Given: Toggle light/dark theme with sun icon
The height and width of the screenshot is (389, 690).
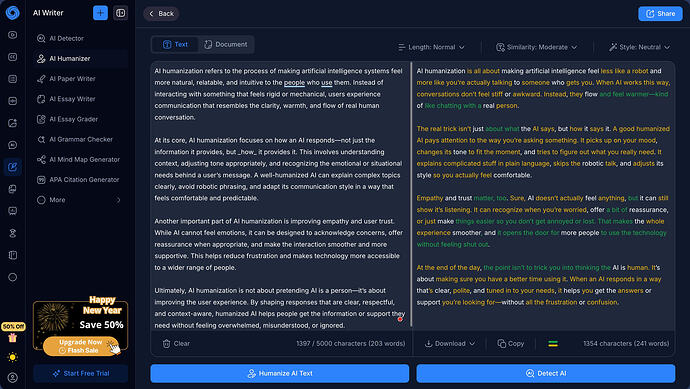Looking at the screenshot, I should click(12, 357).
